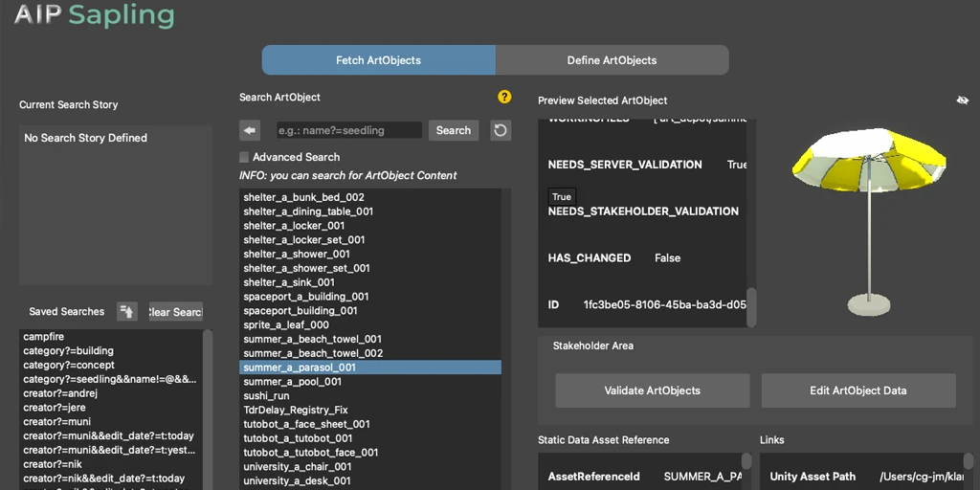
Task: Toggle the preview visibility eye icon
Action: click(963, 100)
